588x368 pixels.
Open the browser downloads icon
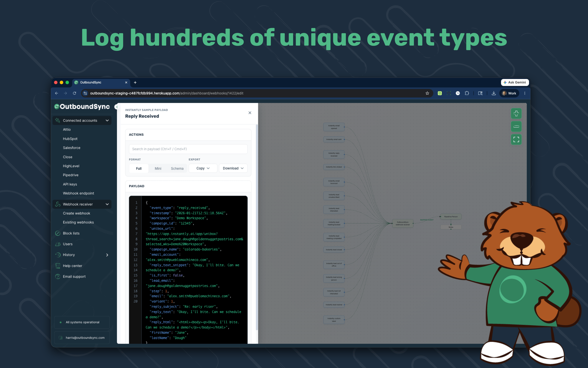493,93
